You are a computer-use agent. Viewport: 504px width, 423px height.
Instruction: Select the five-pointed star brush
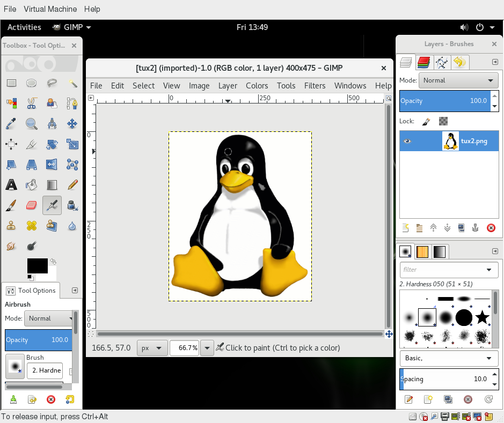pyautogui.click(x=482, y=317)
